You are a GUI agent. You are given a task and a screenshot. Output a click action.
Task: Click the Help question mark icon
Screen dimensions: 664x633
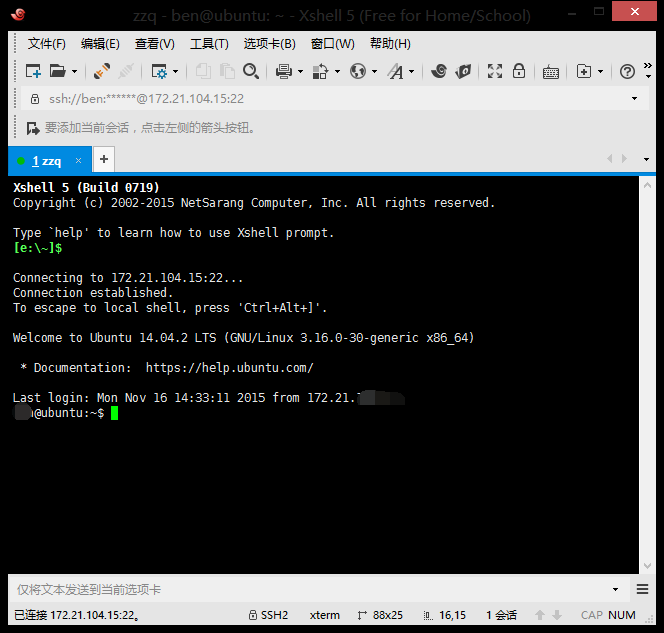click(627, 71)
